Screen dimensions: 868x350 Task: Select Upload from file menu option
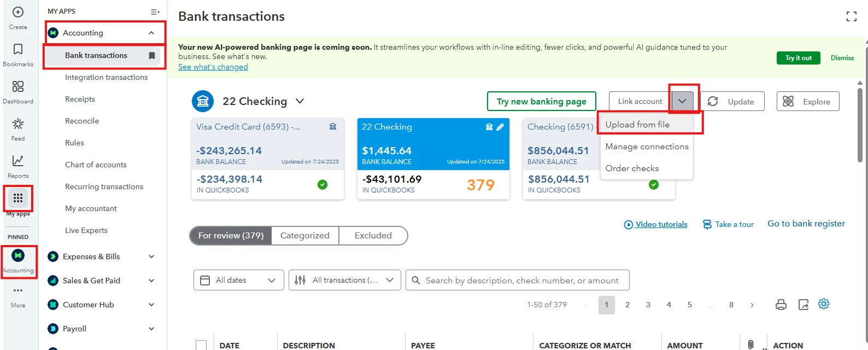[646, 125]
